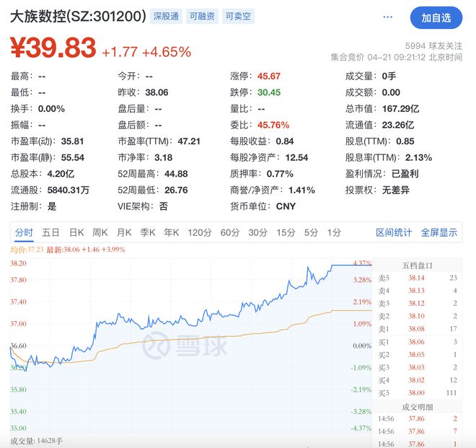Viewport: 476px width, 448px height.
Task: Click the 卖1 price 38.08 row
Action: coord(418,329)
